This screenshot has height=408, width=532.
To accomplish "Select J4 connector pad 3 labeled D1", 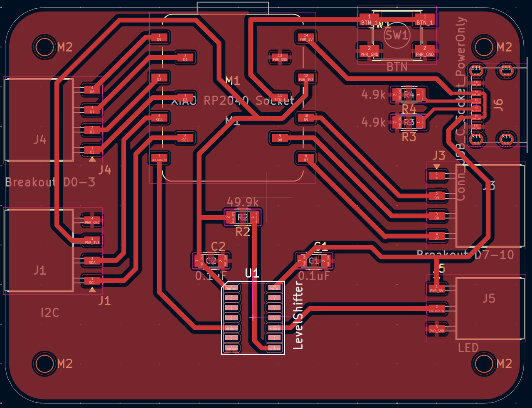I will (x=92, y=110).
